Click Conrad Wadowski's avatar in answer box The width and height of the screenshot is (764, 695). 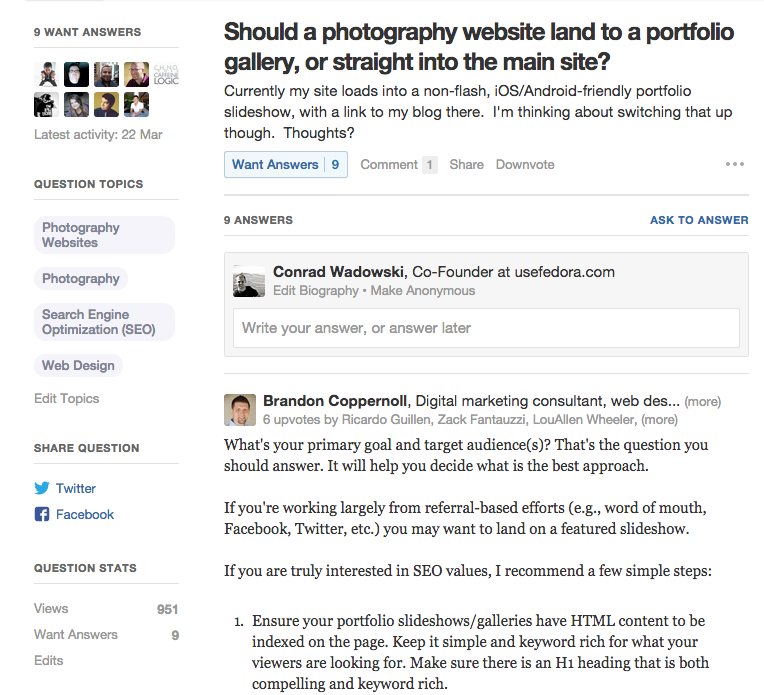pos(249,281)
